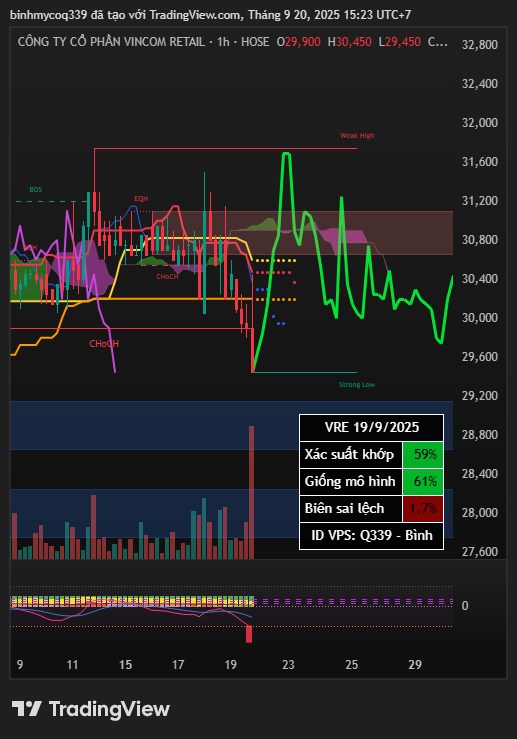The width and height of the screenshot is (517, 739).
Task: Click date 19 on the time axis
Action: pyautogui.click(x=230, y=665)
